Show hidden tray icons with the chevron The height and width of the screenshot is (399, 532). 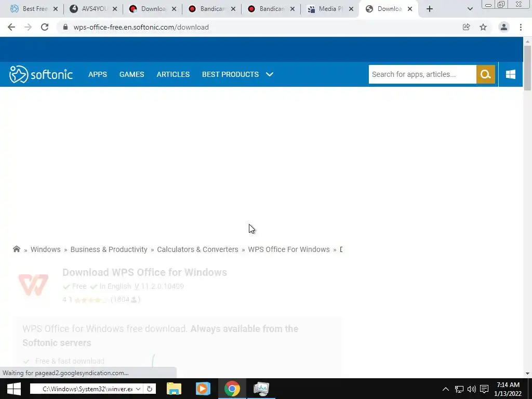coord(446,389)
